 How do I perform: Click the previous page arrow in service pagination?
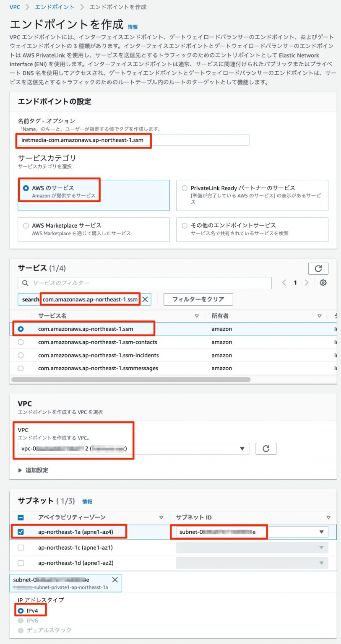point(284,283)
